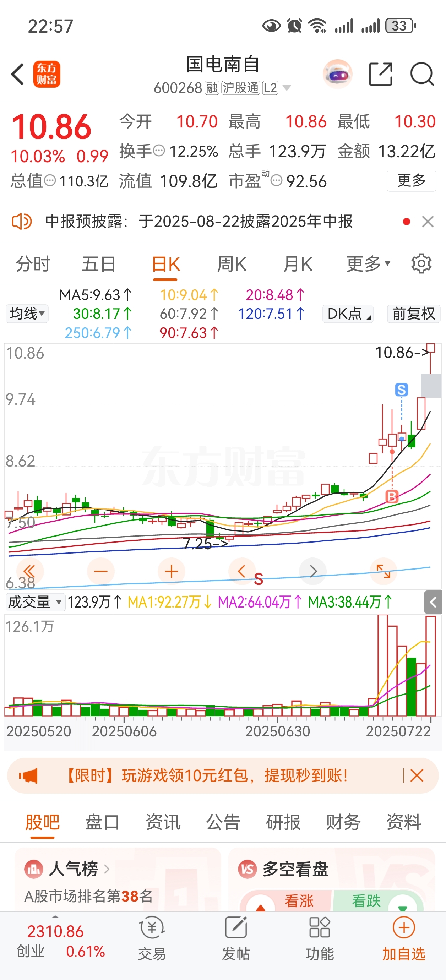446x980 pixels.
Task: Open the 人气榜 ranking icon
Action: click(33, 869)
